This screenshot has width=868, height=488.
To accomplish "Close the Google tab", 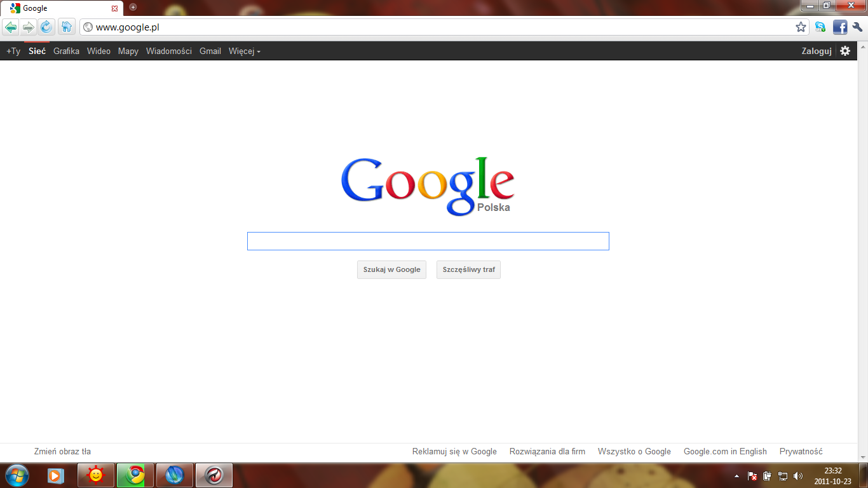I will coord(114,8).
